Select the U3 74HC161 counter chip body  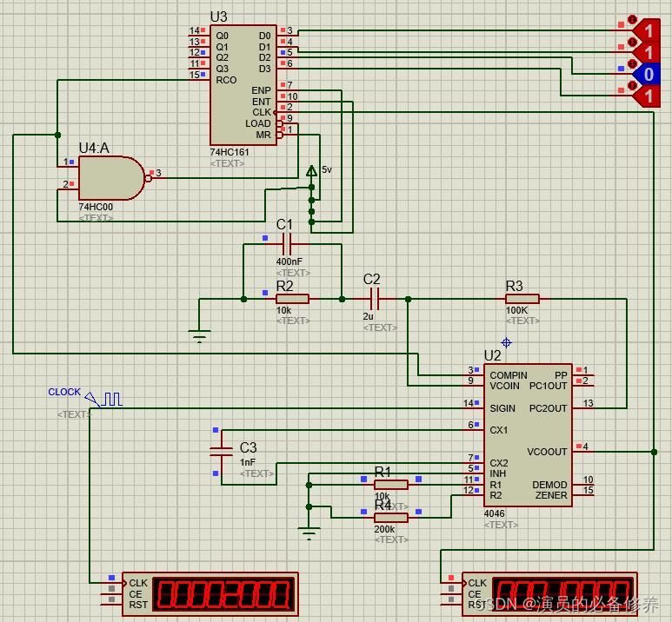[x=243, y=85]
